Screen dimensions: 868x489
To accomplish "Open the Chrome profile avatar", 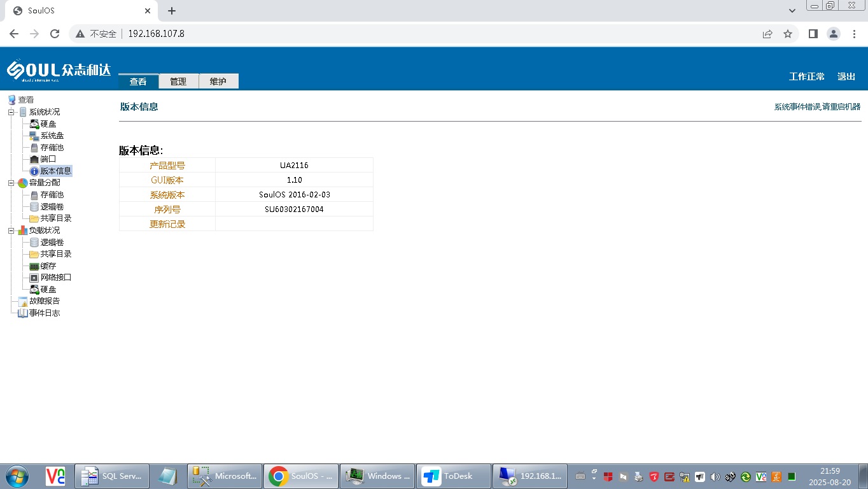I will click(834, 34).
